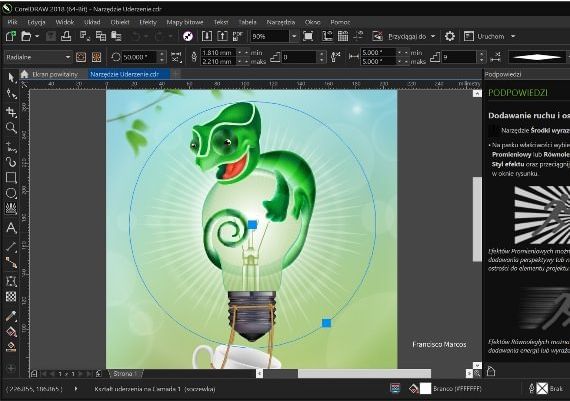The height and width of the screenshot is (401, 570).
Task: Open the Plik menu
Action: pyautogui.click(x=12, y=22)
